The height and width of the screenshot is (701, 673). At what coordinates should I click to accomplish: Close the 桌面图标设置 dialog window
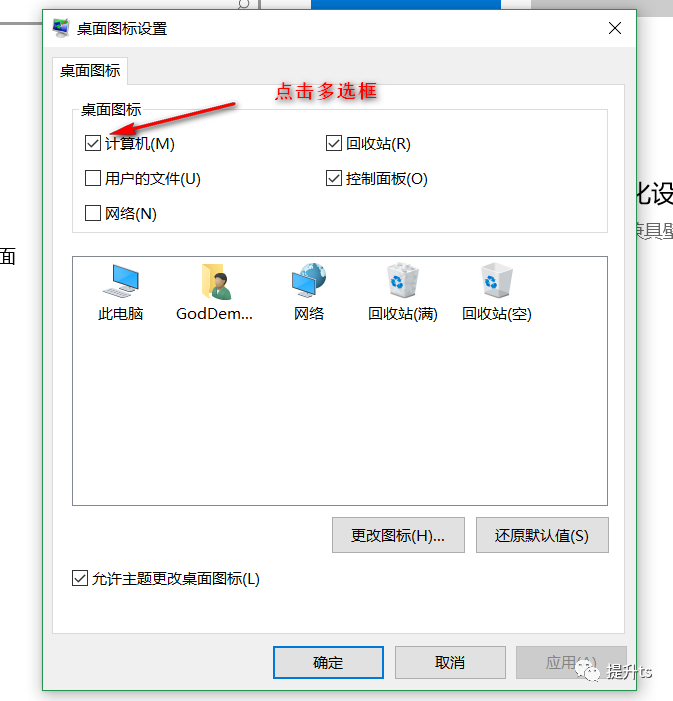[x=615, y=28]
